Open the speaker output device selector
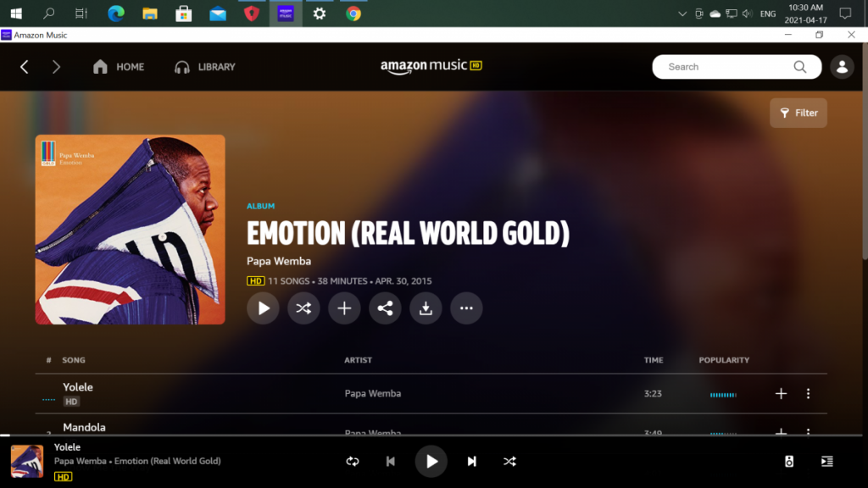Viewport: 868px width, 488px height. point(789,462)
